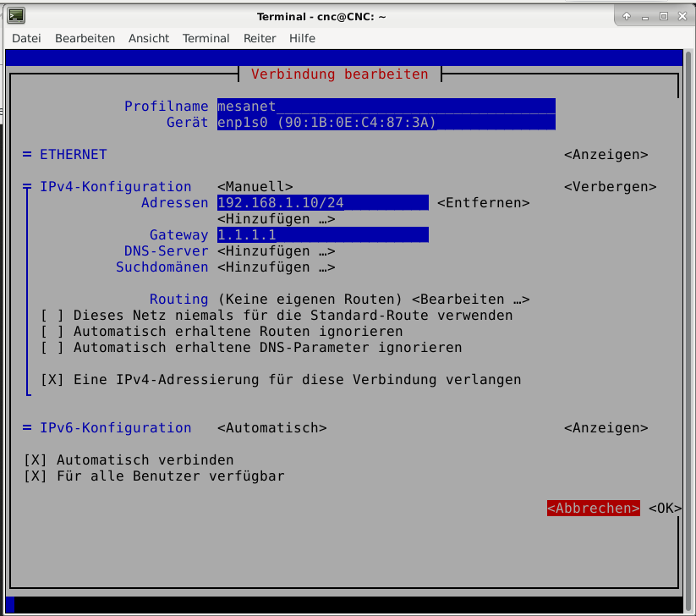Viewport: 696px width, 616px height.
Task: Click the terminal icon in the title bar
Action: (x=16, y=16)
